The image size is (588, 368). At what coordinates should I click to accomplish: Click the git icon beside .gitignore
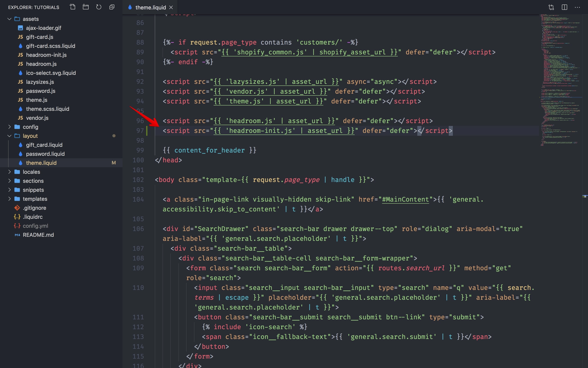point(17,208)
